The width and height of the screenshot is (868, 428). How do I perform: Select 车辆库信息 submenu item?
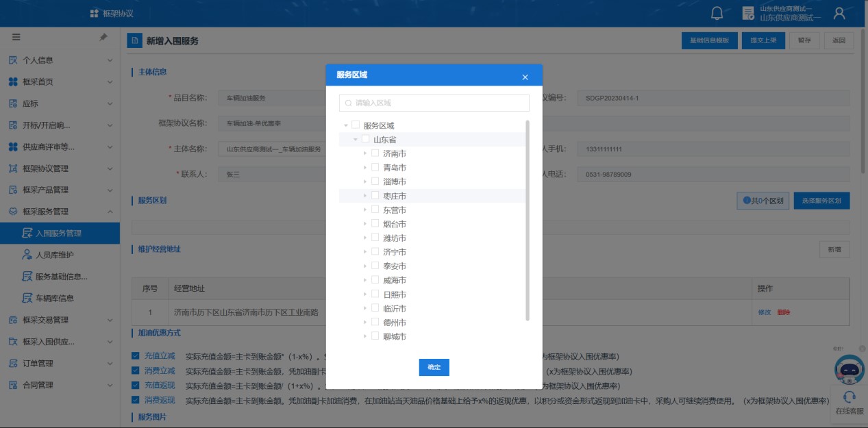tap(60, 298)
